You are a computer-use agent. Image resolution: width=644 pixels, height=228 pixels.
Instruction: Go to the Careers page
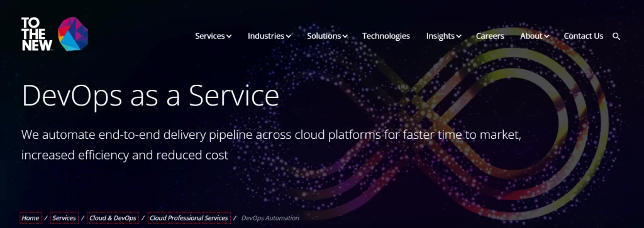point(490,36)
